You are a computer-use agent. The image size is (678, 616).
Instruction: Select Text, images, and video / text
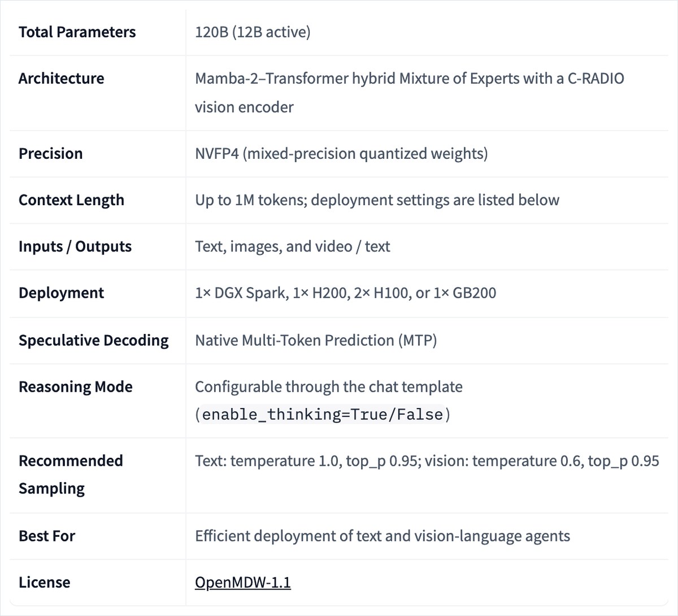(292, 246)
